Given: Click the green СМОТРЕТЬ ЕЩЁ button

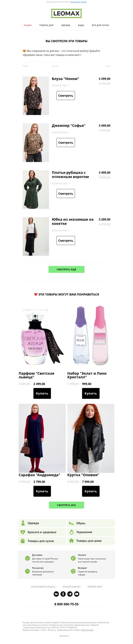Looking at the screenshot, I should tap(66, 269).
